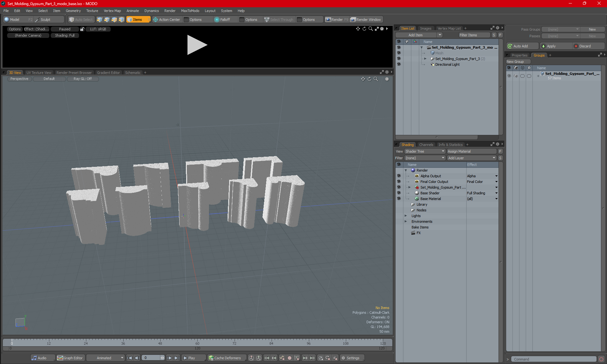The width and height of the screenshot is (607, 364).
Task: Expand the Lights tree entry
Action: click(406, 216)
